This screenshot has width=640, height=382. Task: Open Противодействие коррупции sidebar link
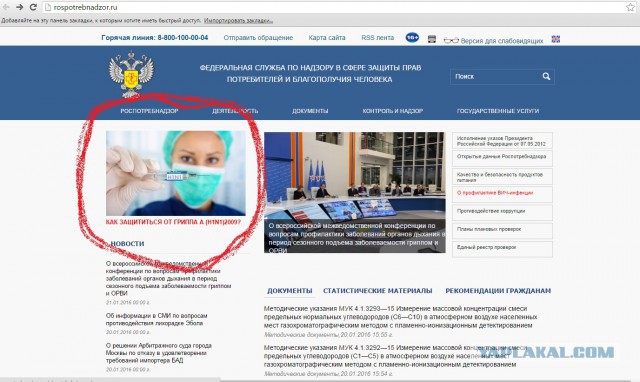(x=502, y=213)
